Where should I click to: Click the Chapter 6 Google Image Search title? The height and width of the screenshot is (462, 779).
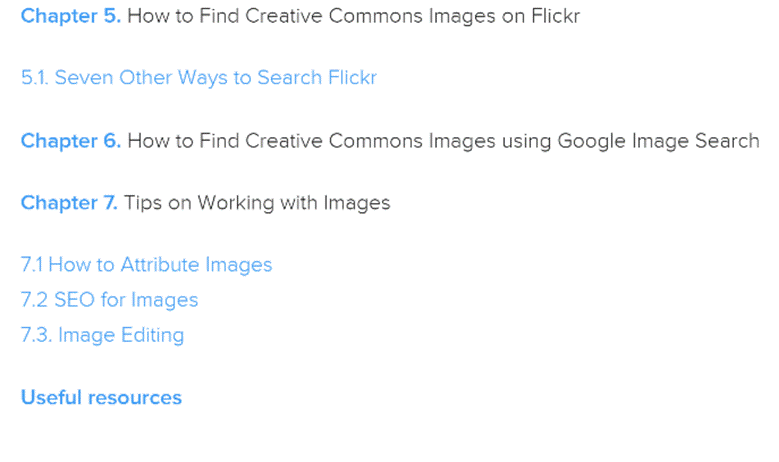443,141
